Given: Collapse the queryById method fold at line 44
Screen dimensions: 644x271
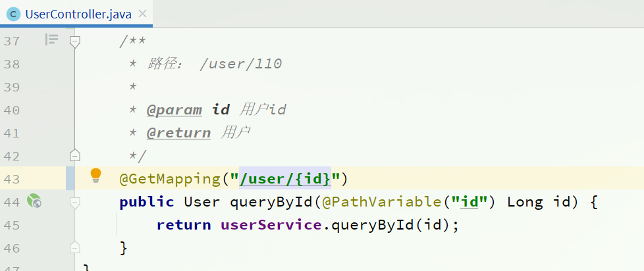Looking at the screenshot, I should coord(75,203).
